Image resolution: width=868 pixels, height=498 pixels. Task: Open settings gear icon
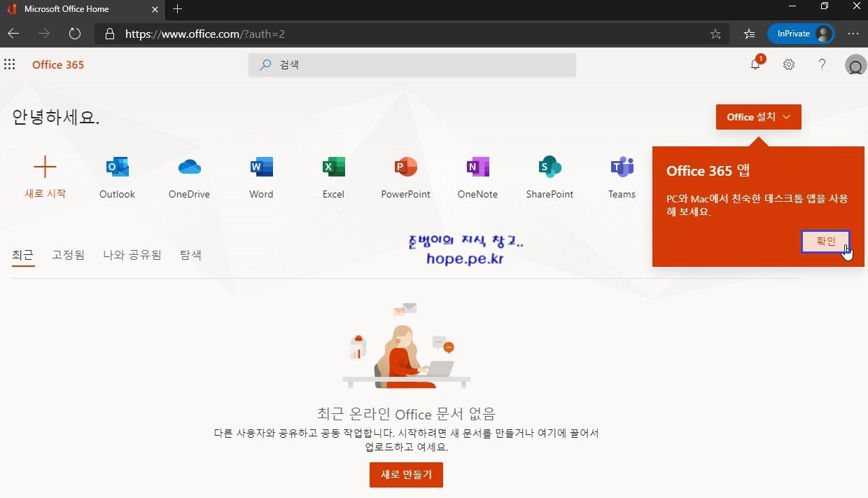click(789, 64)
